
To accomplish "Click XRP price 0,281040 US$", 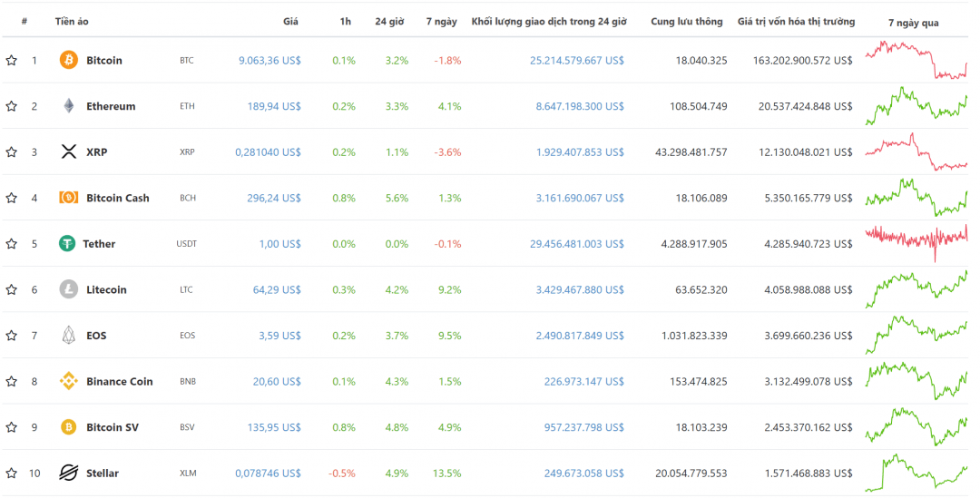I will [268, 151].
